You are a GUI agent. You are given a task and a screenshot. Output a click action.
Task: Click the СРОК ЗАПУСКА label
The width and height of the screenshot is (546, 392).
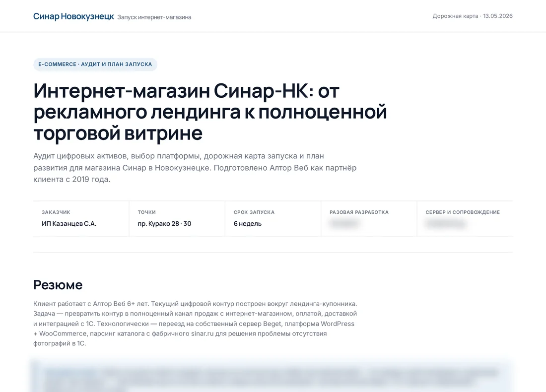(254, 212)
